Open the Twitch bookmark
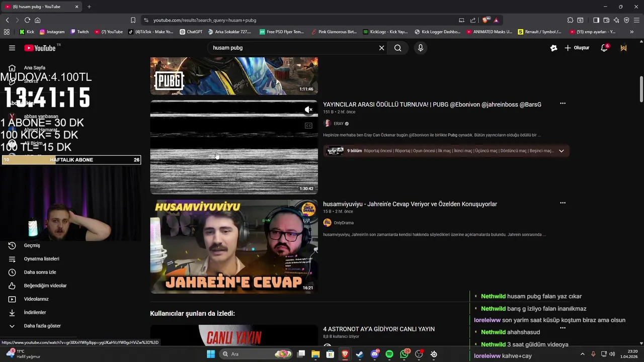644x362 pixels. tap(79, 32)
